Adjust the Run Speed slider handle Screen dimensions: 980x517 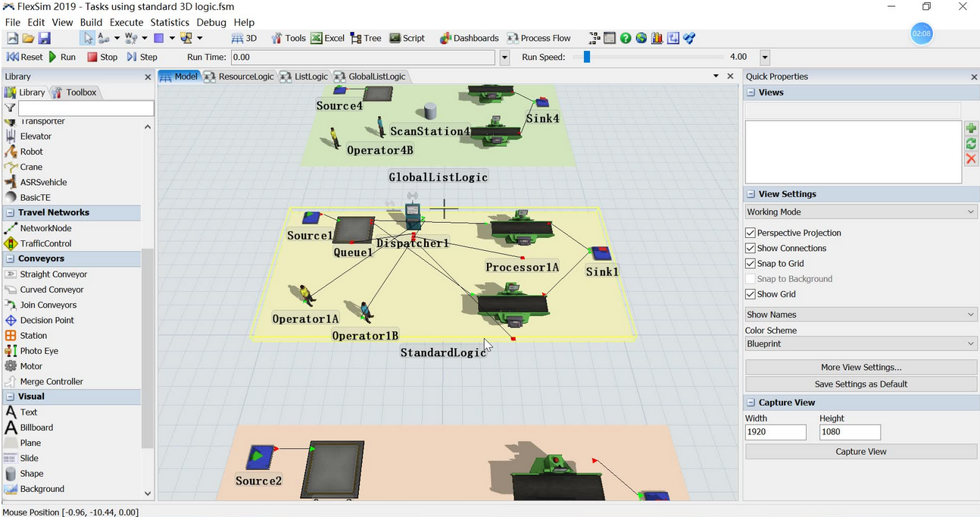pos(586,57)
